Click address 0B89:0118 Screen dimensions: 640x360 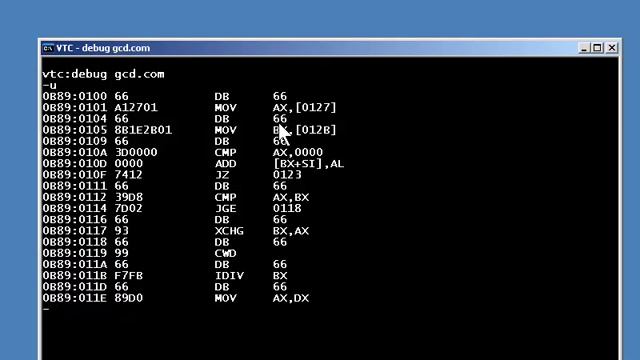point(74,242)
